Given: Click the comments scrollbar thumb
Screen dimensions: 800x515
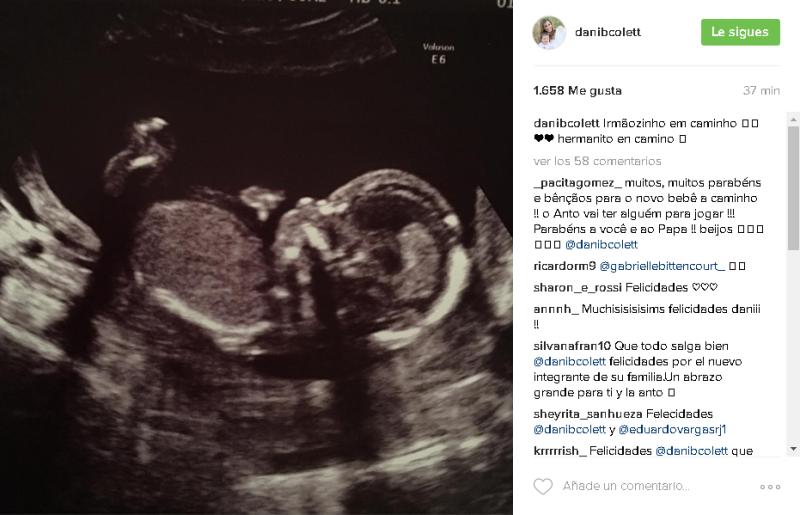Looking at the screenshot, I should click(x=793, y=188).
